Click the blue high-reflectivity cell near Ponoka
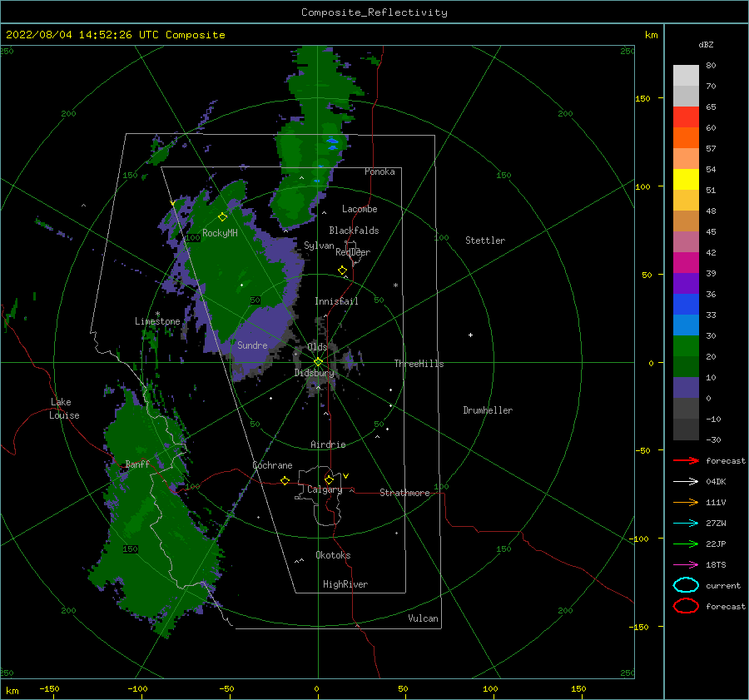The height and width of the screenshot is (700, 749). tap(332, 141)
